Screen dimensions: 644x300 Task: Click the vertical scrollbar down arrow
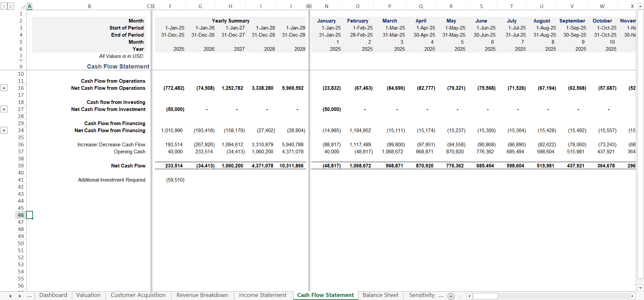pyautogui.click(x=640, y=288)
